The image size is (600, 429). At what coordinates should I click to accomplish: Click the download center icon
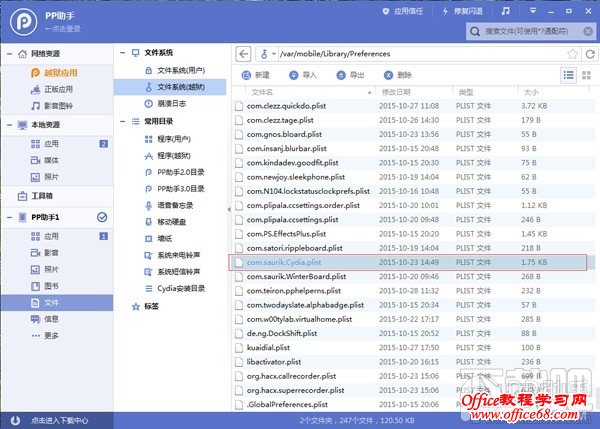tap(15, 421)
